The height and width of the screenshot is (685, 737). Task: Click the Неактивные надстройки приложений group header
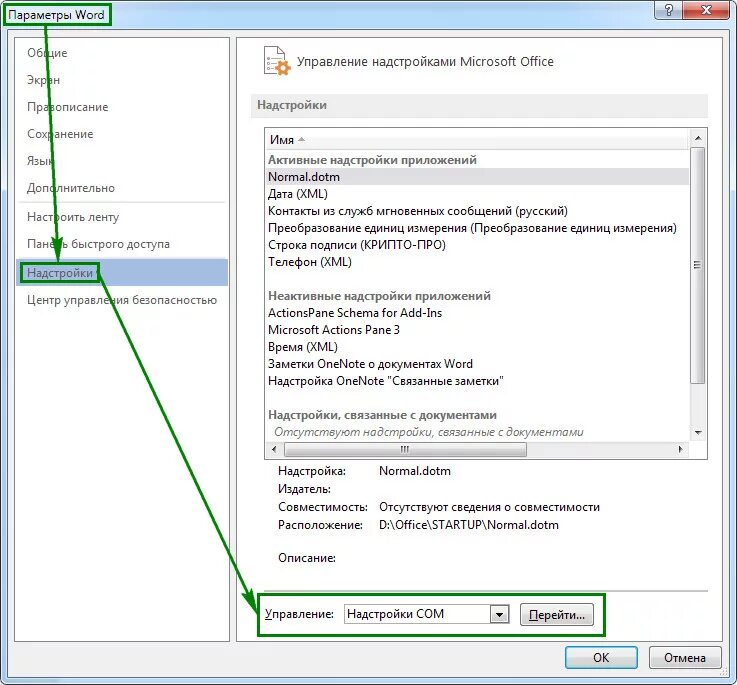(x=379, y=296)
